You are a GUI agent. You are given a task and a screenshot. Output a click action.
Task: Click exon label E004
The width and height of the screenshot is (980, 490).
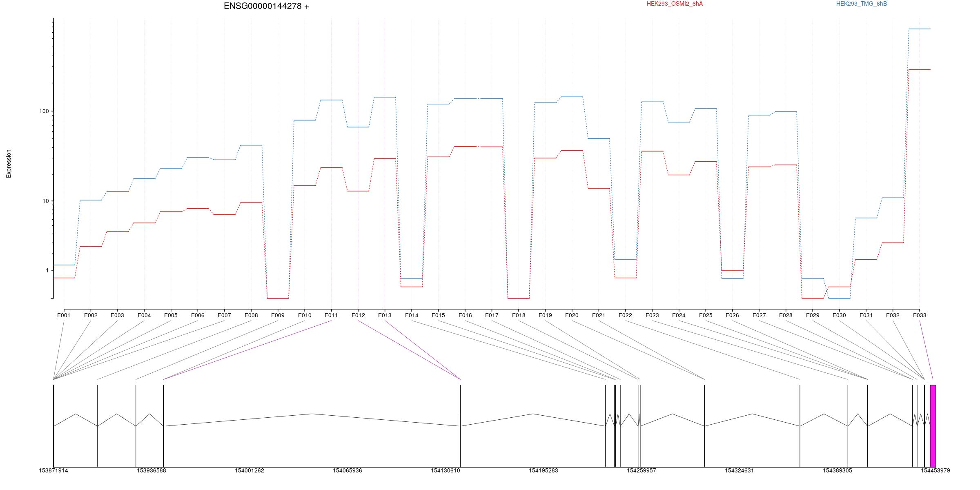tap(144, 315)
